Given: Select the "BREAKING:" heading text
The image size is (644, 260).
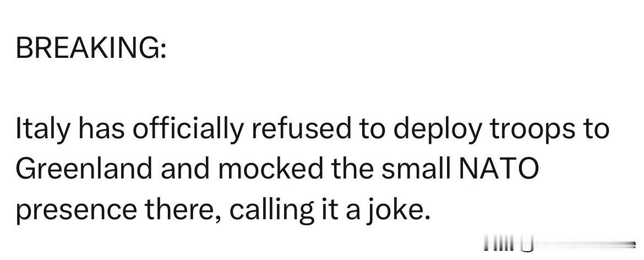Looking at the screenshot, I should click(91, 48).
